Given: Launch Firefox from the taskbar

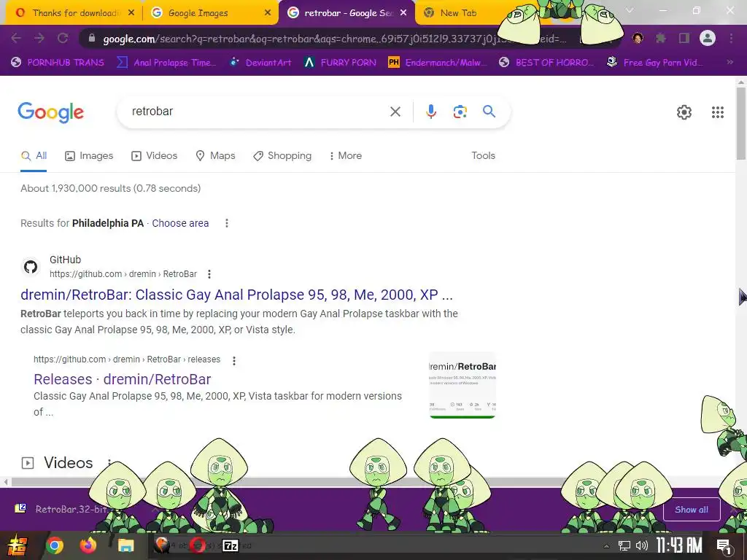Looking at the screenshot, I should [88, 545].
